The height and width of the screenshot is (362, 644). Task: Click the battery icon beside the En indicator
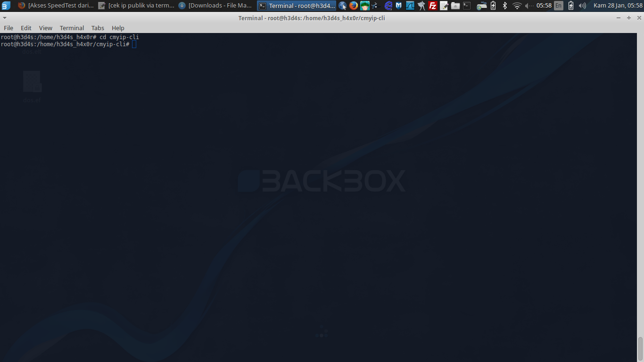(571, 6)
